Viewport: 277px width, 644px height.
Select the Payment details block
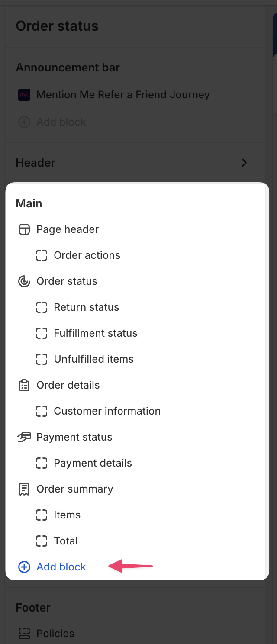93,463
